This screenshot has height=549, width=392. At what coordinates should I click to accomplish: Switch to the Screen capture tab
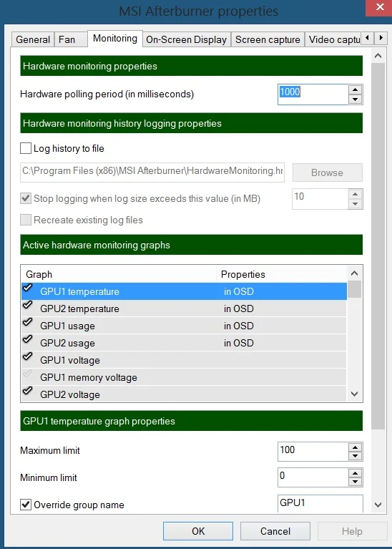pos(268,39)
